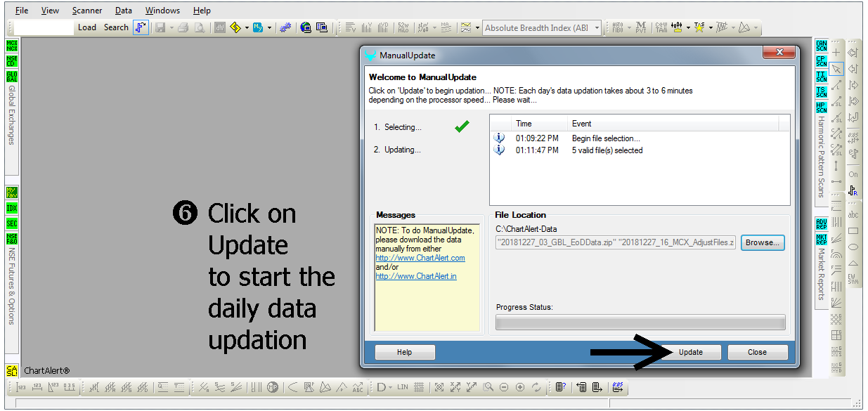Open the Help menu
This screenshot has height=411, width=868.
coord(202,11)
